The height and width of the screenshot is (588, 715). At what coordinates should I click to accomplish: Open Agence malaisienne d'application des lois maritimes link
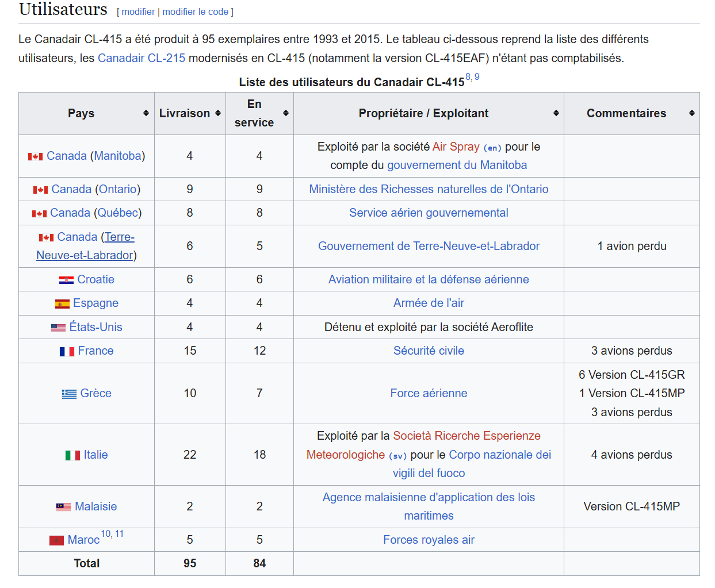[429, 506]
